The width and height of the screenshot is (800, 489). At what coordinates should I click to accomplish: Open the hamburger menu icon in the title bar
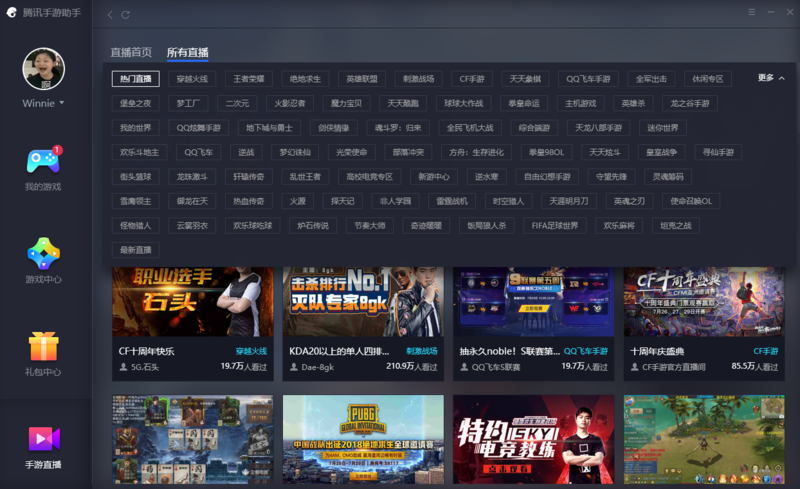pyautogui.click(x=752, y=12)
